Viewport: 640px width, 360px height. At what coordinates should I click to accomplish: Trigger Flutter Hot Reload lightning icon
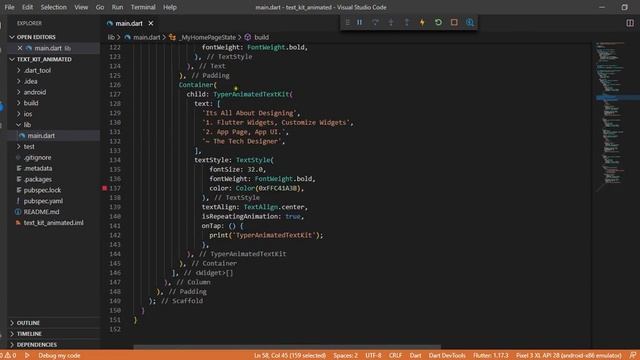click(x=422, y=22)
